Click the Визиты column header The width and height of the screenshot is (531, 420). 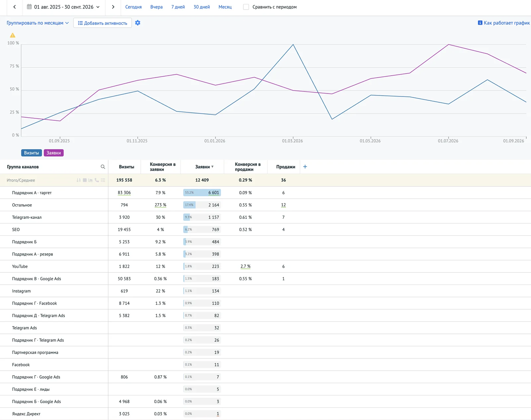pos(126,167)
